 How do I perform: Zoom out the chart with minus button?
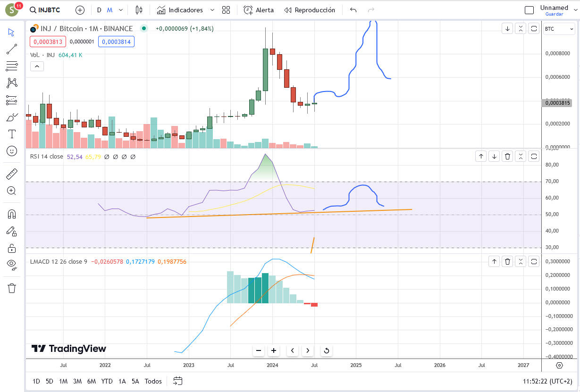pyautogui.click(x=259, y=350)
